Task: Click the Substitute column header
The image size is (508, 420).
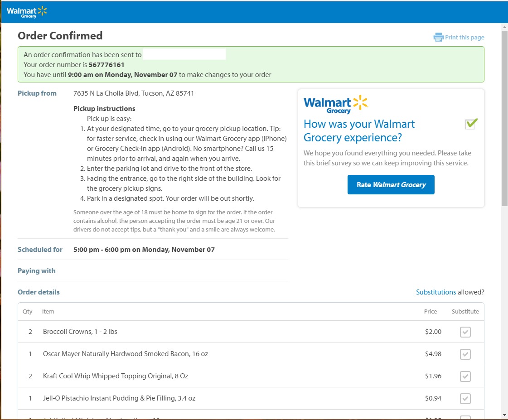Action: tap(465, 312)
